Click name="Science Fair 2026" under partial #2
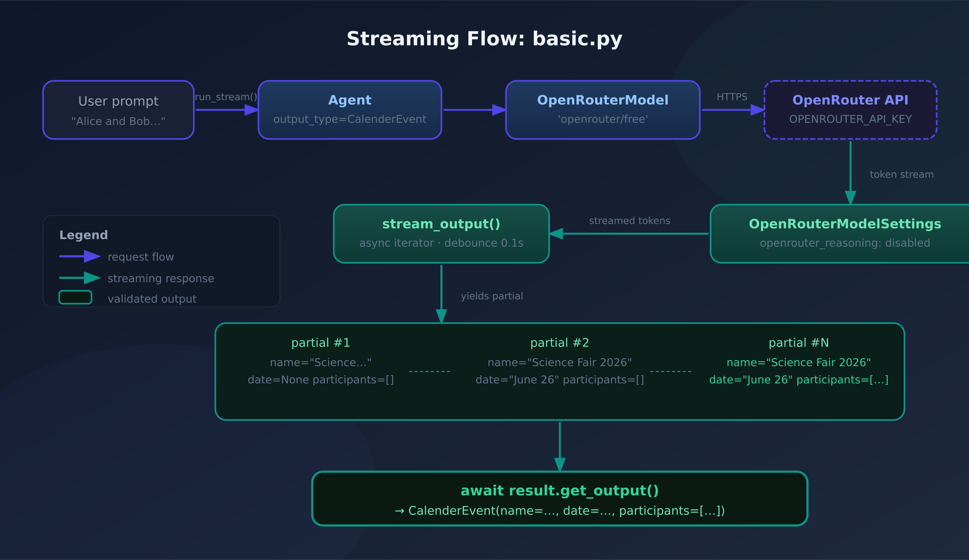 click(x=560, y=363)
